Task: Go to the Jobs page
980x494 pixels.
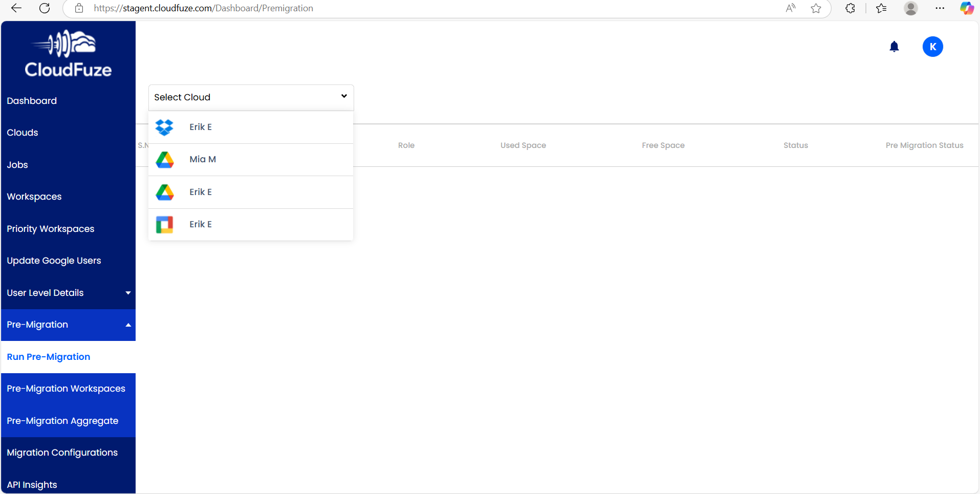Action: pyautogui.click(x=17, y=165)
